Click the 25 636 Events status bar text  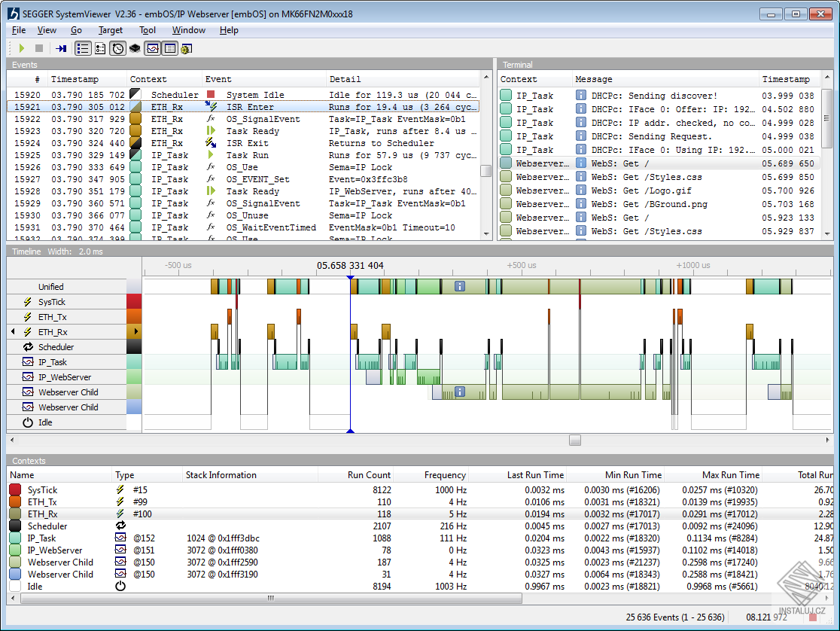[x=675, y=617]
